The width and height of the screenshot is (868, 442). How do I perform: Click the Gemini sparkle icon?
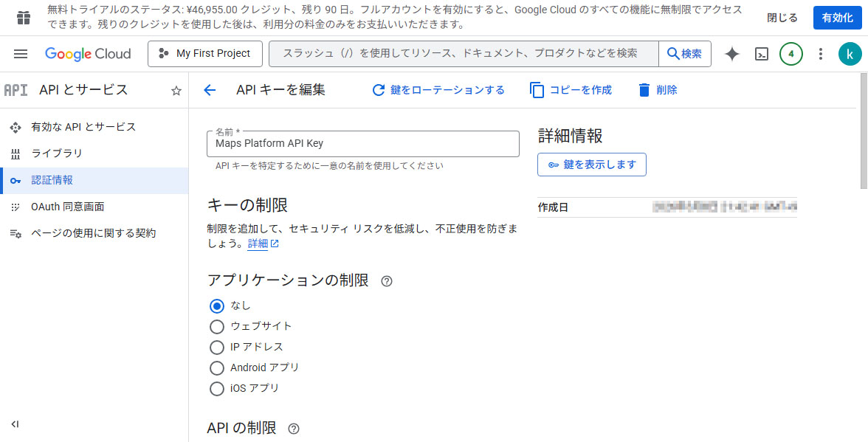[x=732, y=54]
